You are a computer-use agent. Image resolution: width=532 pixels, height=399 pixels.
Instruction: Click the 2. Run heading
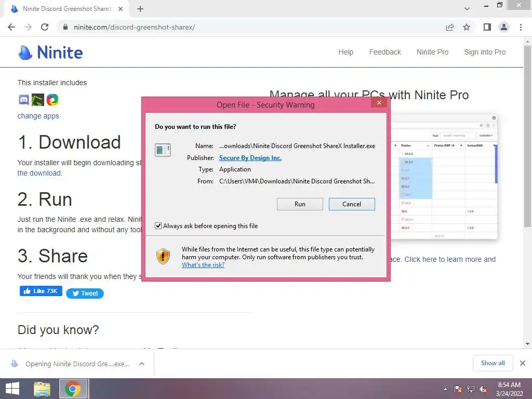click(x=45, y=199)
